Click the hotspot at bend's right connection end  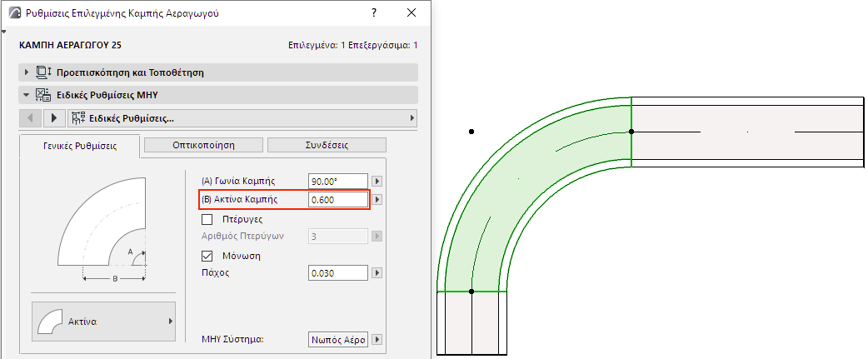(x=631, y=132)
